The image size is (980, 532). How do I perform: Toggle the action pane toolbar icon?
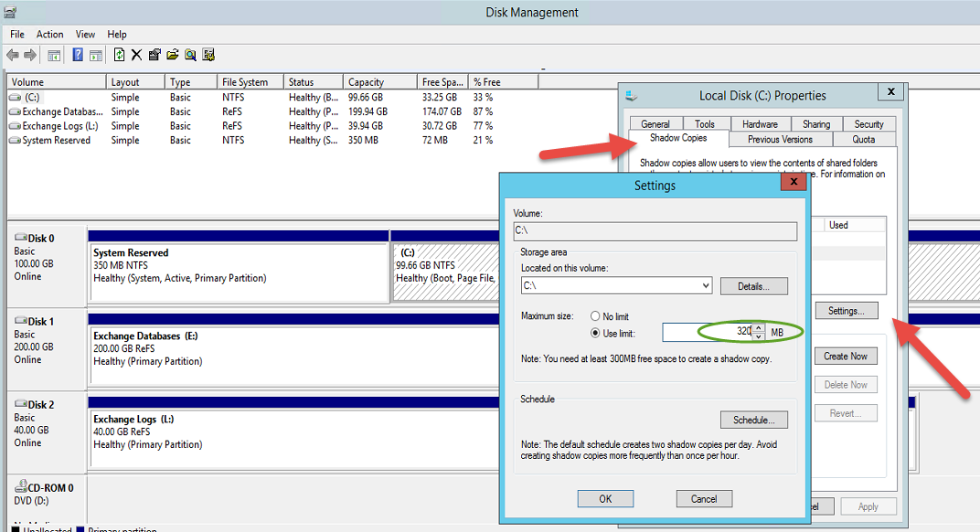[96, 56]
